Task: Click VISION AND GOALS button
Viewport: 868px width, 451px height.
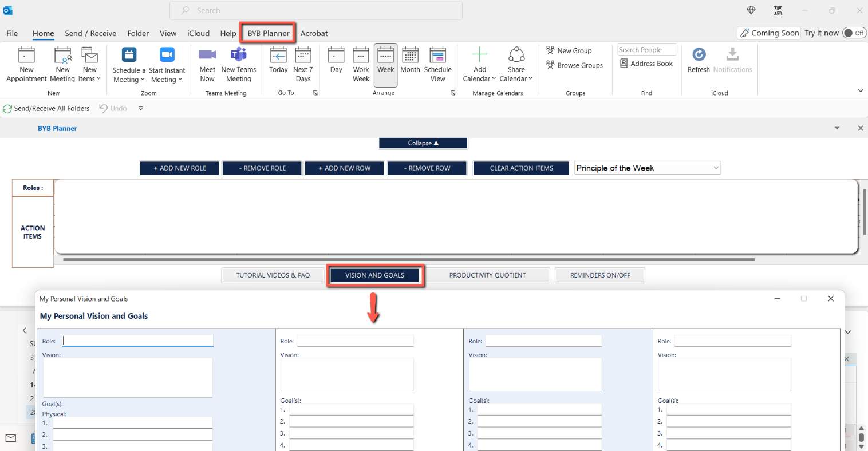Action: click(x=375, y=275)
